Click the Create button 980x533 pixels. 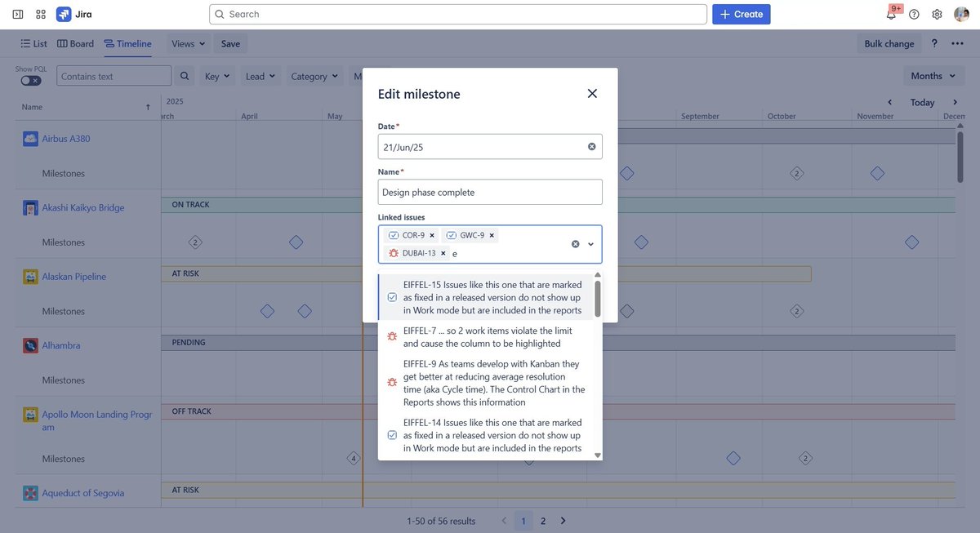coord(742,14)
